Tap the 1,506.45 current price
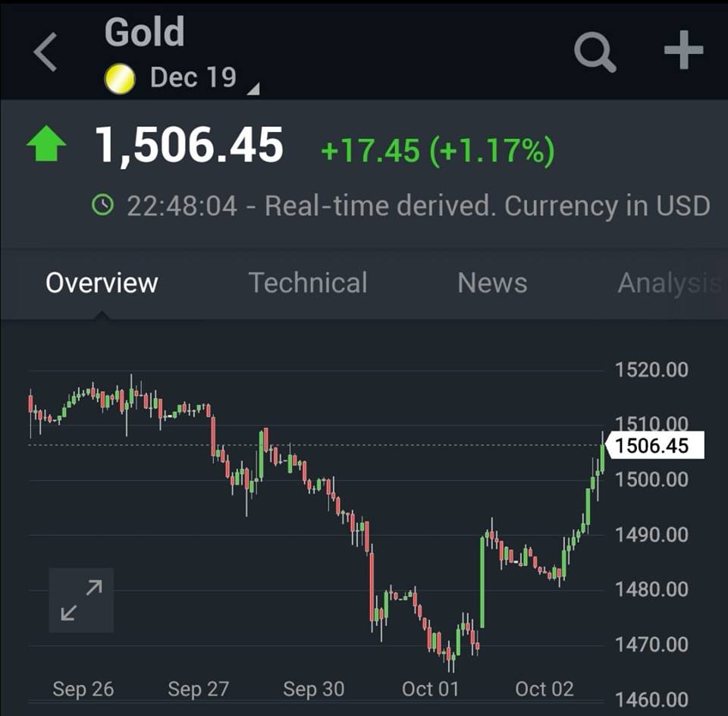 point(189,146)
